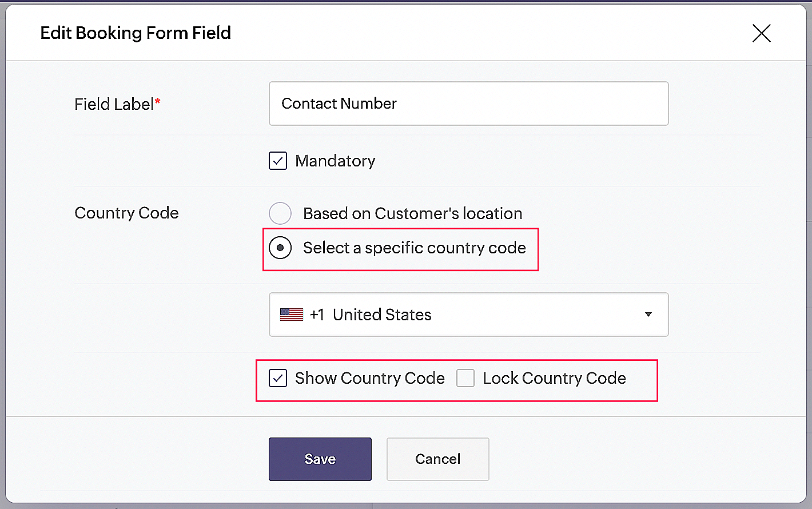Click the Country Code section label
Viewport: 812px width, 509px height.
[126, 213]
